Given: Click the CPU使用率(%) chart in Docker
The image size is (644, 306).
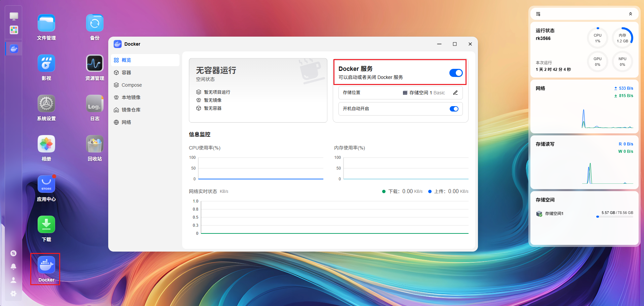Looking at the screenshot, I should [x=256, y=168].
